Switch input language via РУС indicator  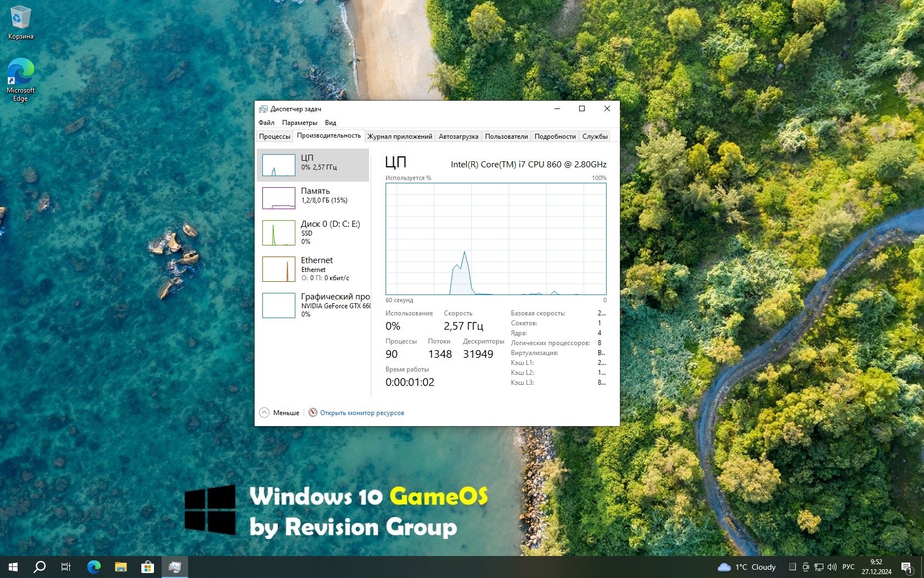(849, 567)
